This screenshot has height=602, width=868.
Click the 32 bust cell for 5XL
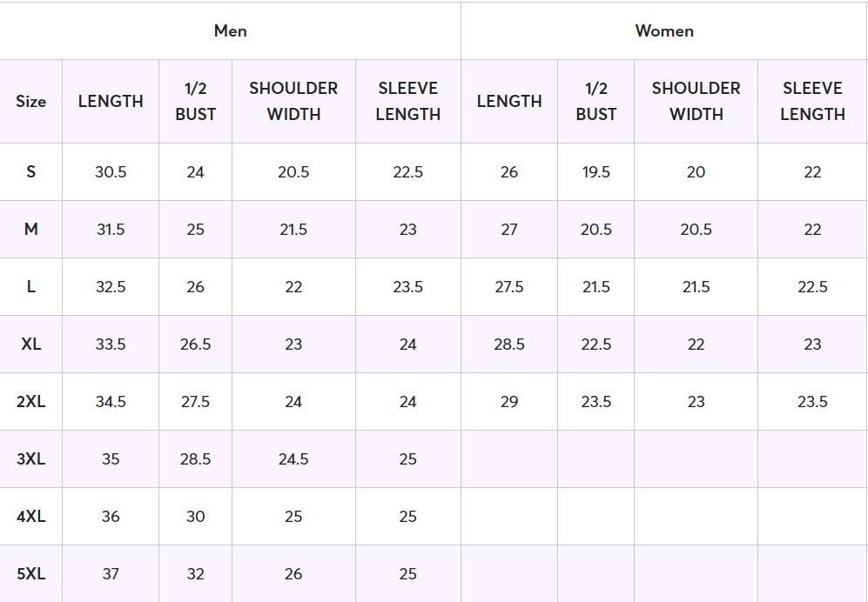195,574
